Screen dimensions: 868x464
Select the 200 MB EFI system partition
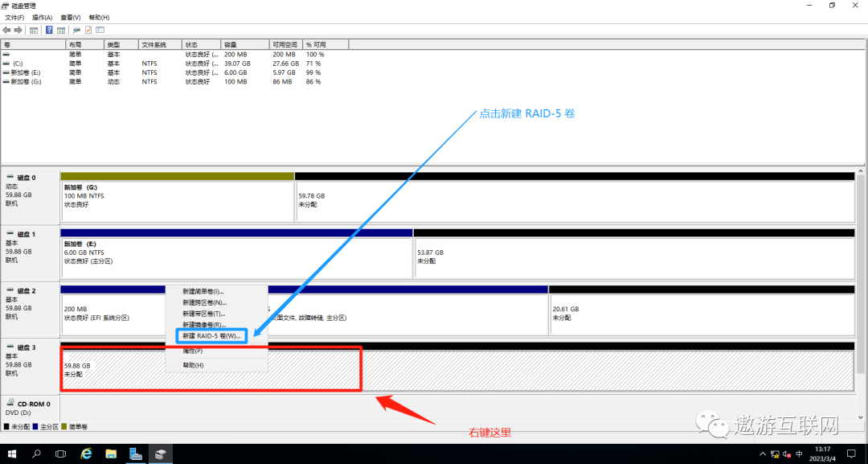pyautogui.click(x=113, y=314)
